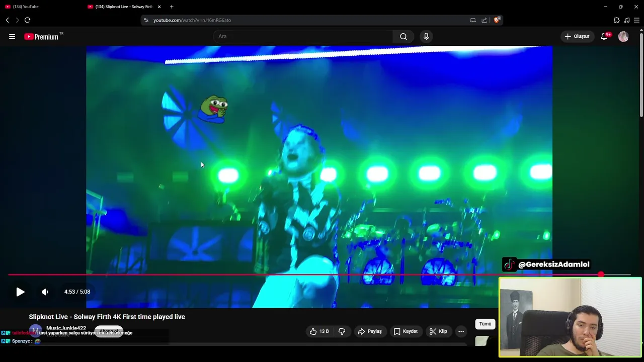Click in the Ara search field
This screenshot has height=362, width=644.
point(303,36)
